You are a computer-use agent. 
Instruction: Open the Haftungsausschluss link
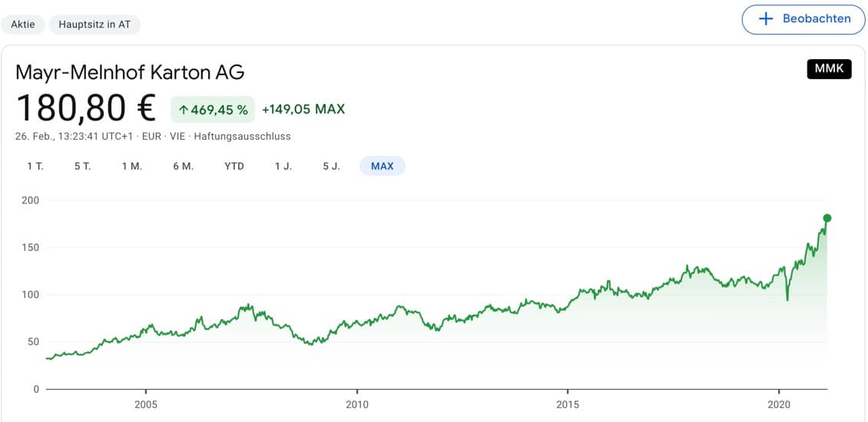243,137
